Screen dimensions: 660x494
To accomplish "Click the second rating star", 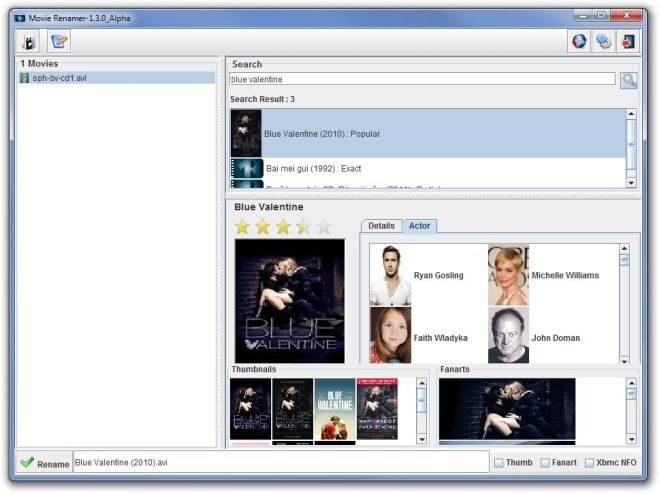I will 263,227.
